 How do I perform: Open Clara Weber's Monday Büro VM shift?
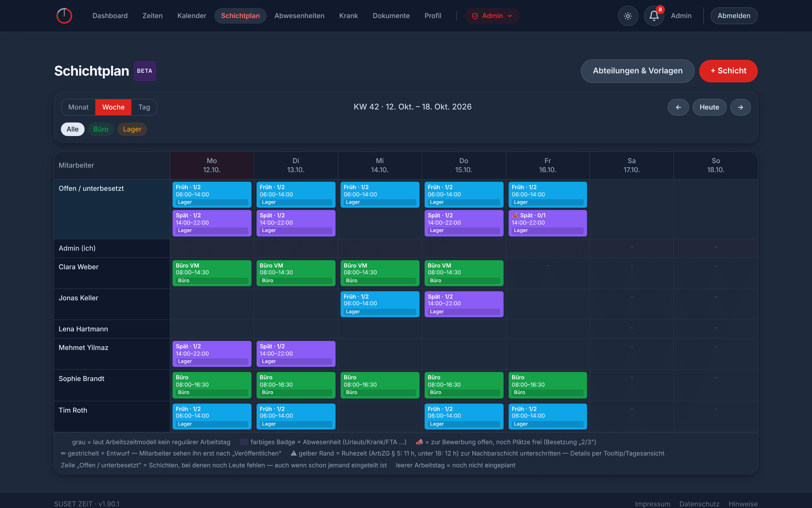tap(212, 273)
